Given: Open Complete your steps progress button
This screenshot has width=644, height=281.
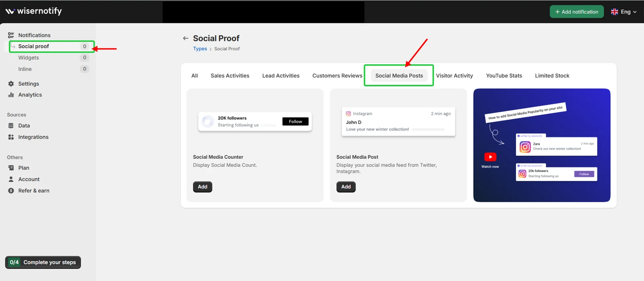Looking at the screenshot, I should (x=43, y=263).
